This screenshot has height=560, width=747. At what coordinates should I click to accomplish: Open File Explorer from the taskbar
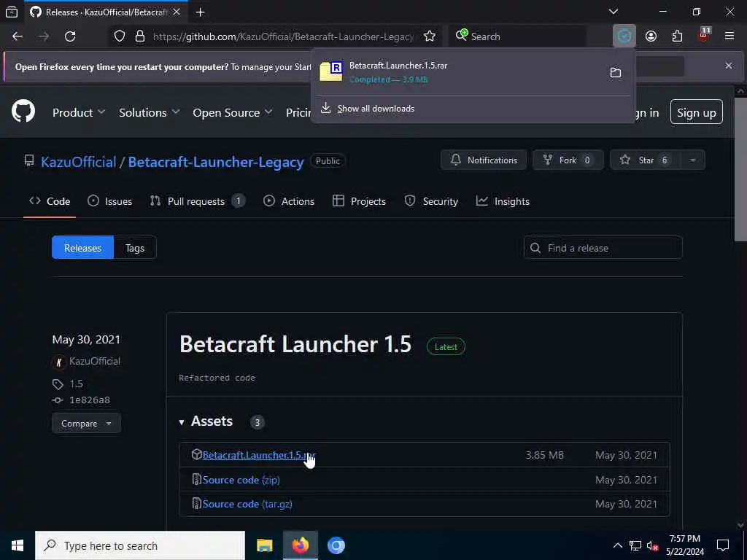(264, 545)
